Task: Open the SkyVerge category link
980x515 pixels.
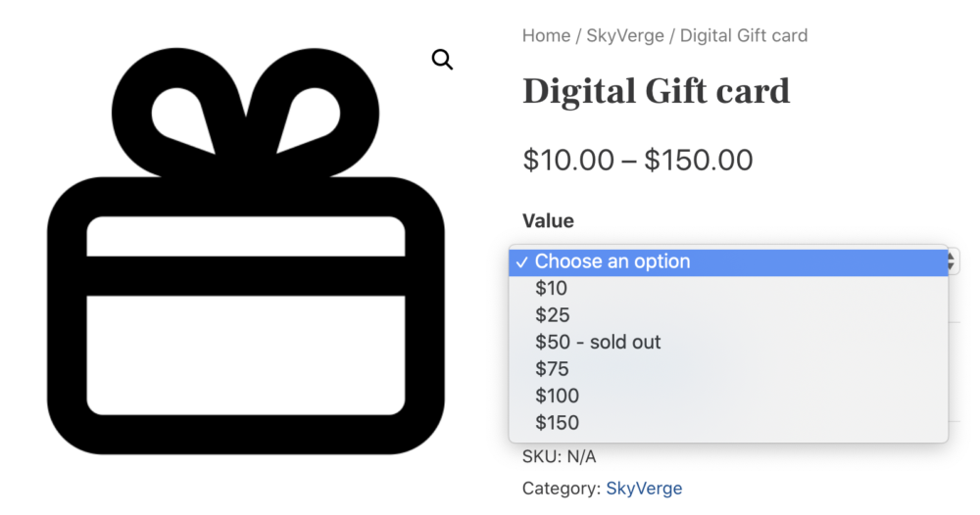Action: point(644,489)
